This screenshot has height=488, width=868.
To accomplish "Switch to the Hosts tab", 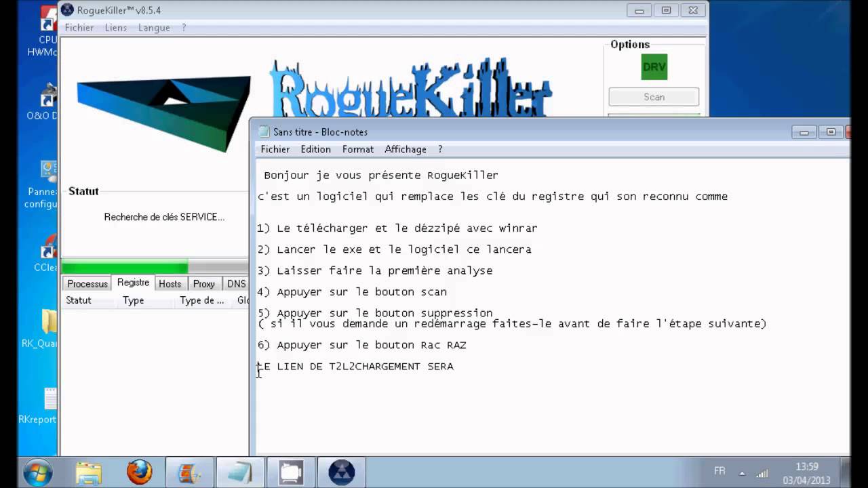I will 170,284.
